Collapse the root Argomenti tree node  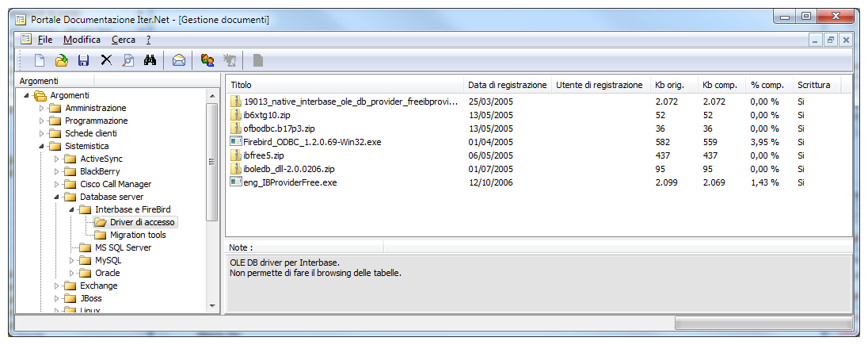tap(27, 95)
